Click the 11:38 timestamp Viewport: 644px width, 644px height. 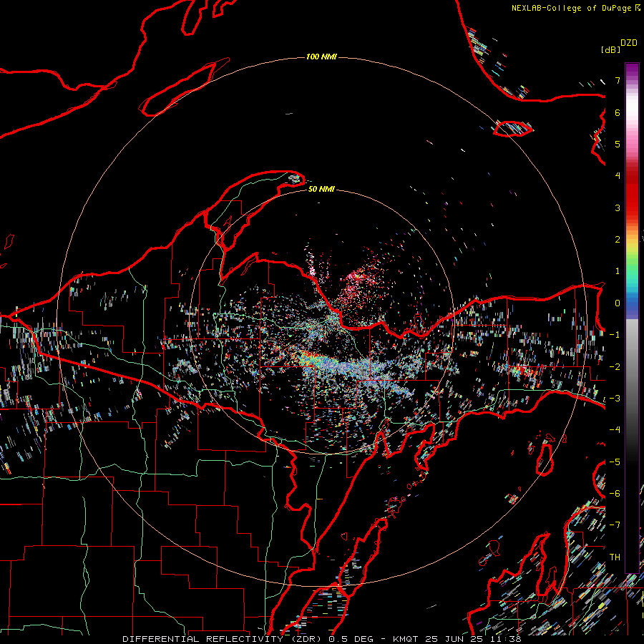(504, 639)
